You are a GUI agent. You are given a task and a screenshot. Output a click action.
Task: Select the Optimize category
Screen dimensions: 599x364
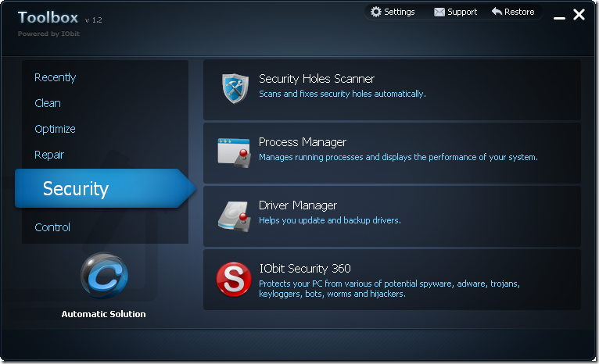55,129
